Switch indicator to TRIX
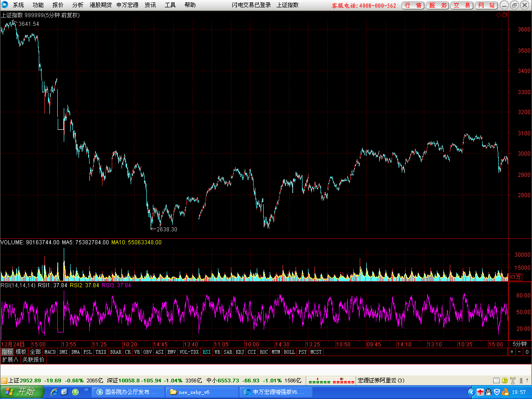The width and height of the screenshot is (532, 399). pos(101,352)
